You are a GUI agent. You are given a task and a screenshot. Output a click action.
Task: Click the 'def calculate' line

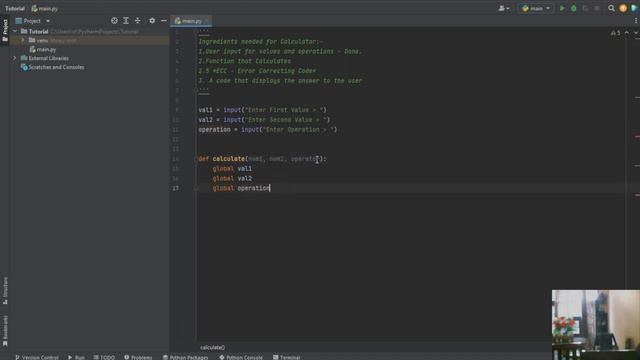click(x=262, y=159)
